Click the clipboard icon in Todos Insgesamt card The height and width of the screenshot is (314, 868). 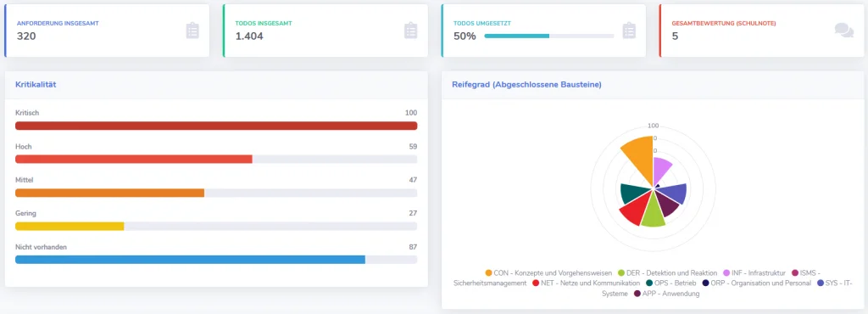point(411,31)
